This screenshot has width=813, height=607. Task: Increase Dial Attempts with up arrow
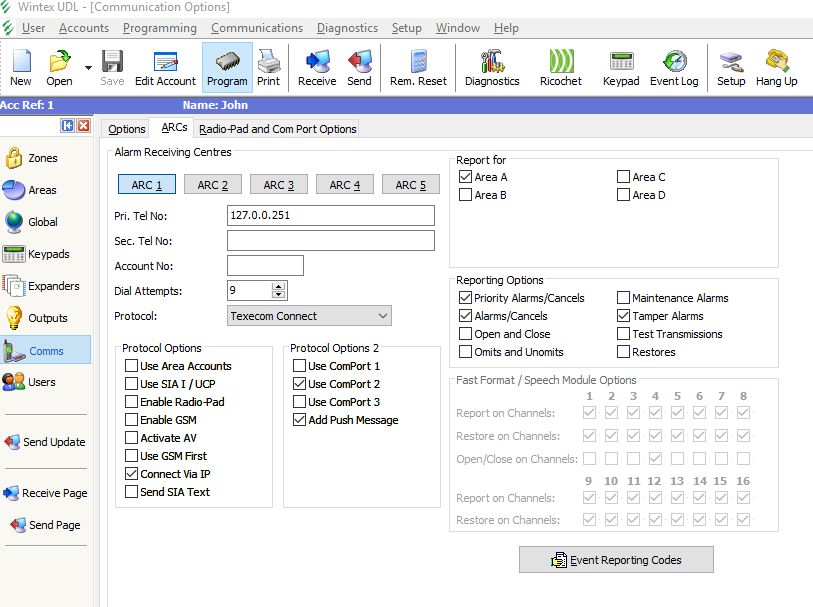[x=278, y=285]
